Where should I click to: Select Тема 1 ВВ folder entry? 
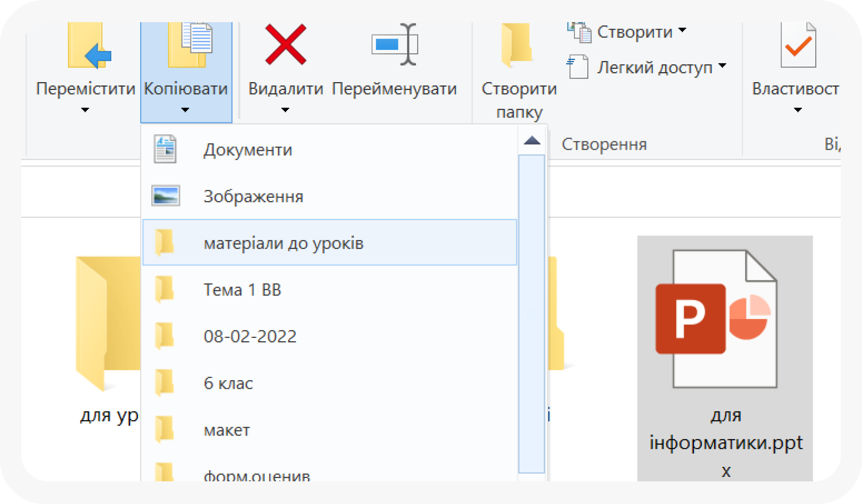(x=242, y=290)
